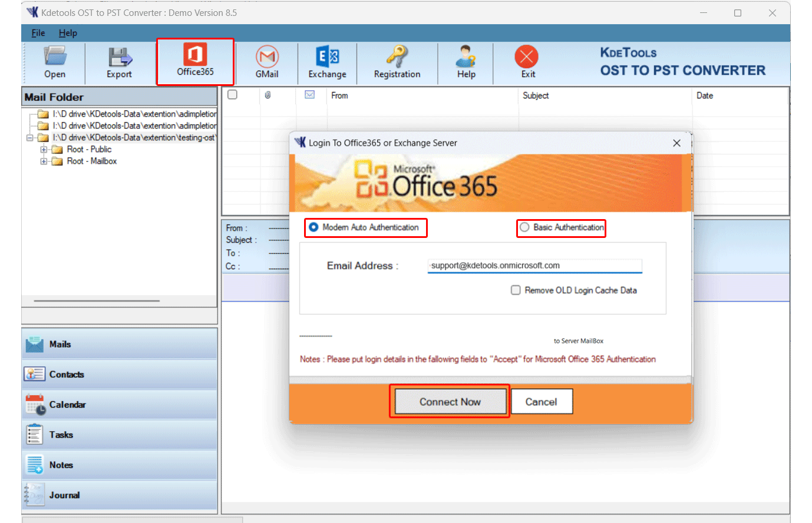Select the Export toolbar icon
This screenshot has height=523, width=812.
119,61
